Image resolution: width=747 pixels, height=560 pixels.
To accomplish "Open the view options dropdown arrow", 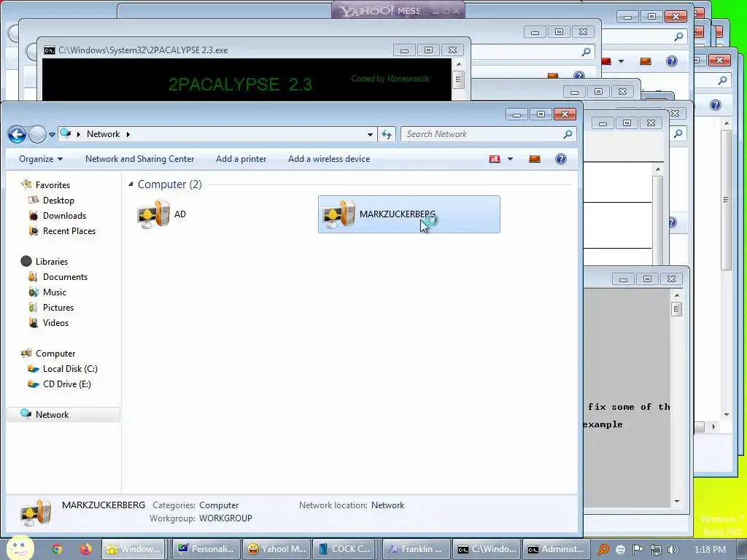I will 510,159.
